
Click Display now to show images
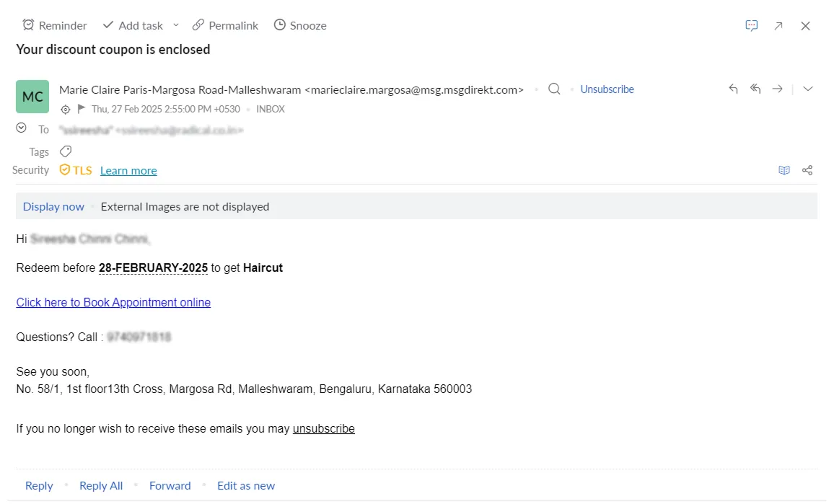pyautogui.click(x=53, y=206)
